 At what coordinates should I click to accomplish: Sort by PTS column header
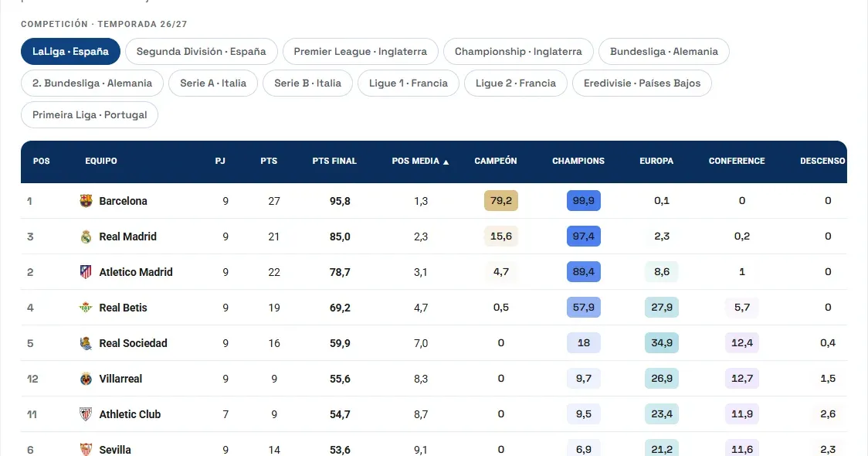269,161
